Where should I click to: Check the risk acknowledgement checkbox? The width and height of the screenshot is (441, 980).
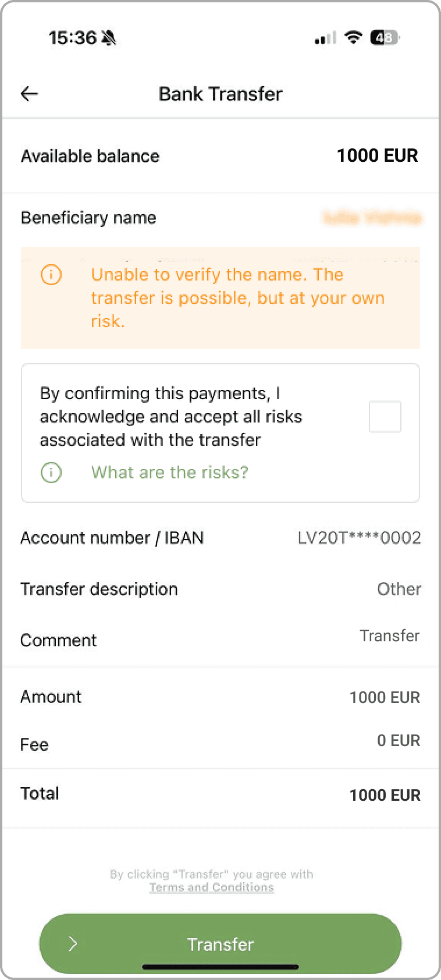[385, 417]
